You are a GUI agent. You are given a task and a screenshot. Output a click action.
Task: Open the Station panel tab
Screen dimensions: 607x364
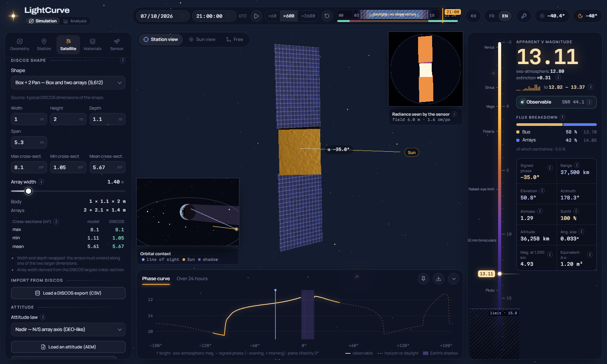click(x=44, y=44)
